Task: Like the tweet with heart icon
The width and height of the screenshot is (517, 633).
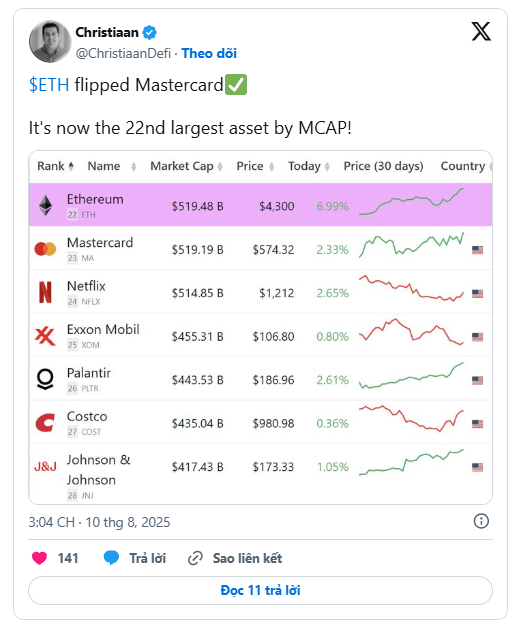Action: 39,558
